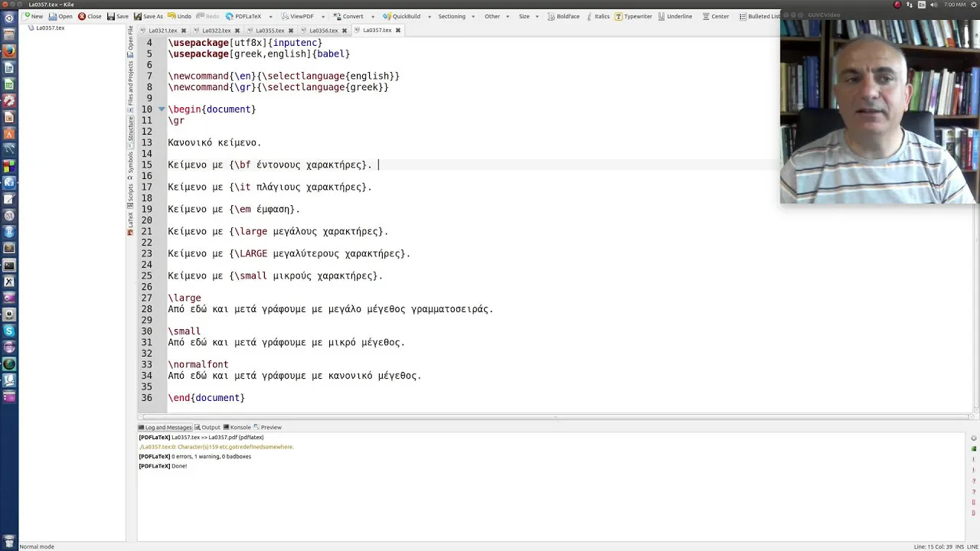The image size is (980, 551).
Task: Expand the QuickBuild dropdown arrow
Action: coord(429,16)
